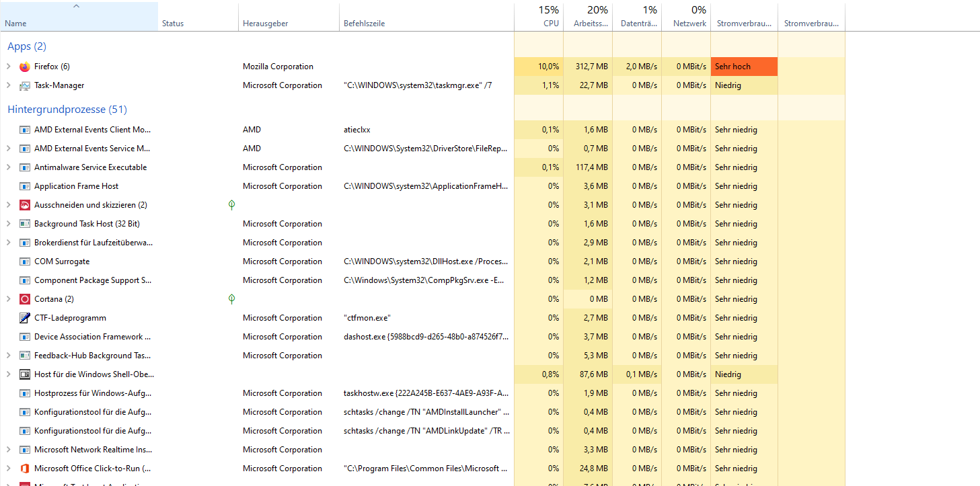Screen dimensions: 980x486
Task: Click the Feedback-Hub Background Task icon
Action: point(25,356)
